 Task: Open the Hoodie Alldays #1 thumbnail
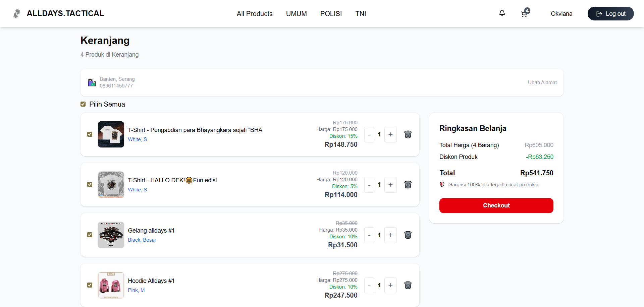tap(111, 285)
